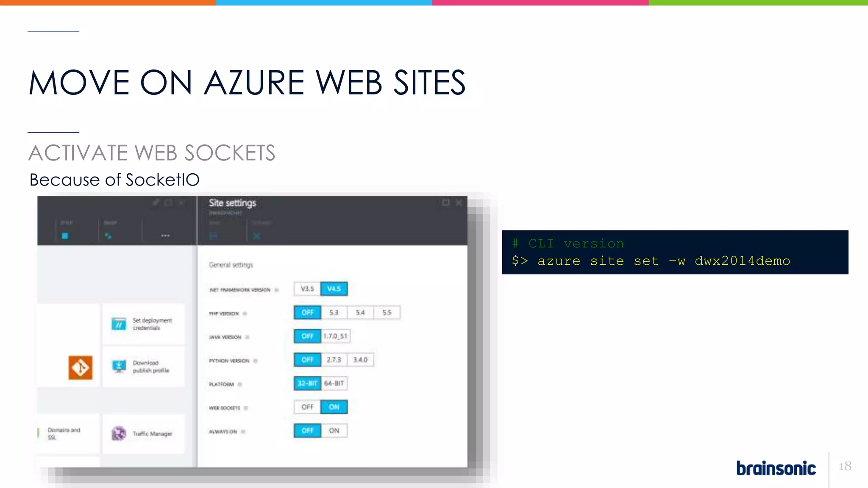
Task: Set Java version to OFF
Action: (x=307, y=336)
